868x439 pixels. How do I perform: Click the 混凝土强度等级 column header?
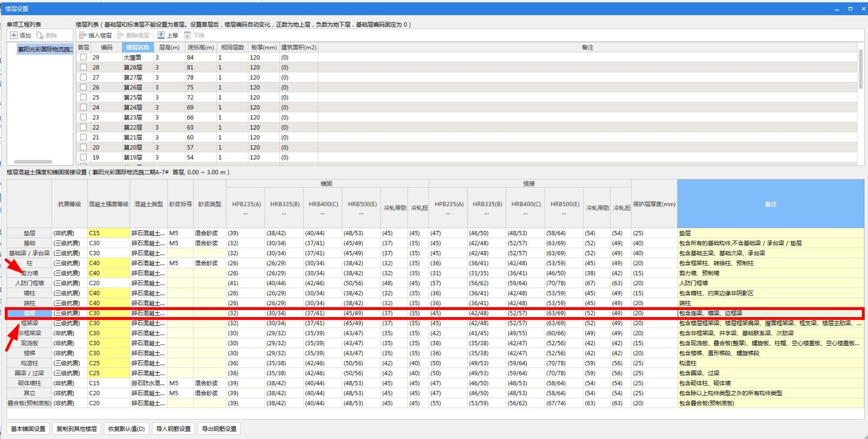(x=108, y=204)
